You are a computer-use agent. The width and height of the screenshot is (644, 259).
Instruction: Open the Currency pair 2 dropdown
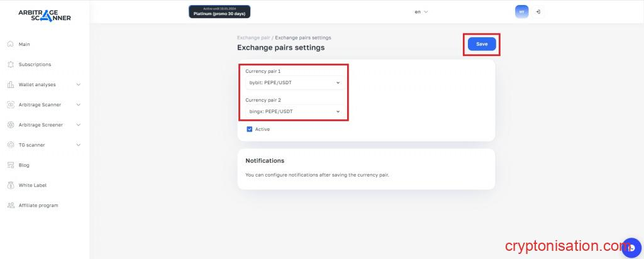pyautogui.click(x=293, y=111)
